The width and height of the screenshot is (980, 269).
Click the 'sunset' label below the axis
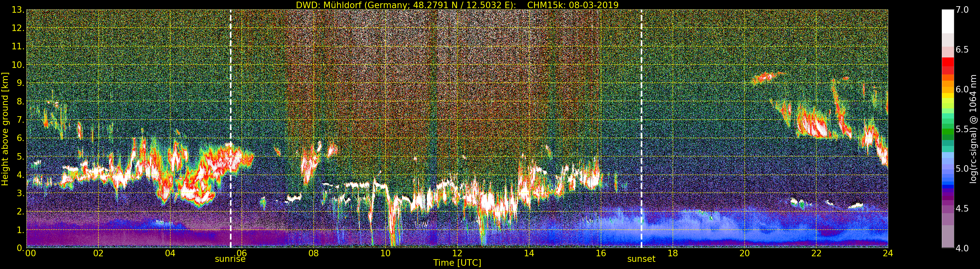[x=641, y=259]
